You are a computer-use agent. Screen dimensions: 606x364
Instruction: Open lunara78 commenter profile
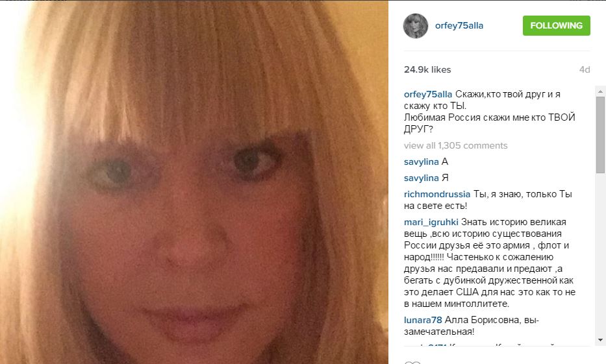423,320
